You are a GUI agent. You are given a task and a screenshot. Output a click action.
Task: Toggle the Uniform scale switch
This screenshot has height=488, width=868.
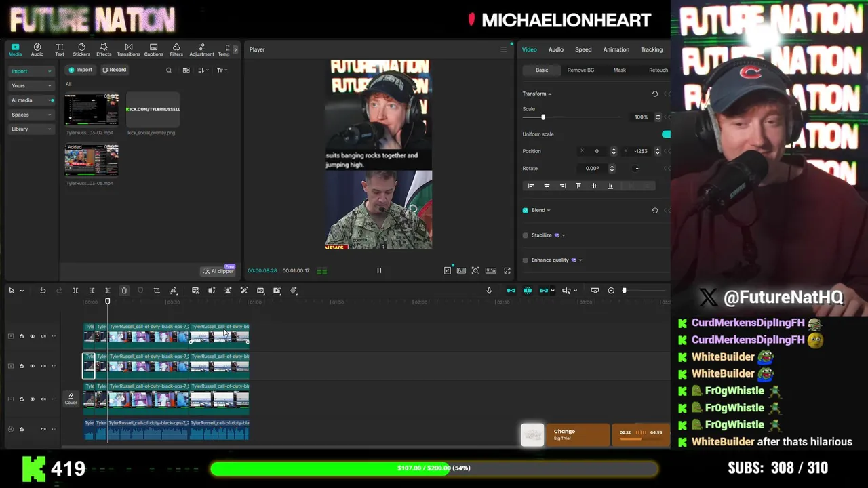coord(666,134)
